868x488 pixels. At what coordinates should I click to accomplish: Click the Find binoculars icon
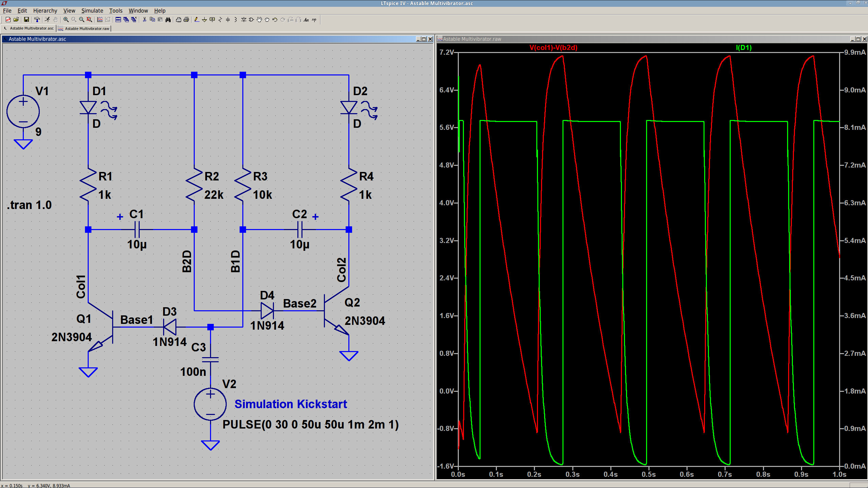pos(168,20)
